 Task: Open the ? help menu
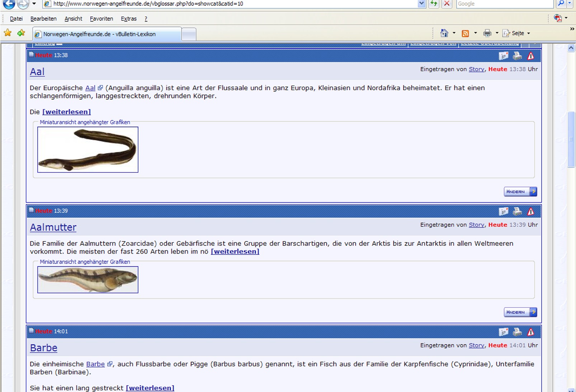[146, 19]
